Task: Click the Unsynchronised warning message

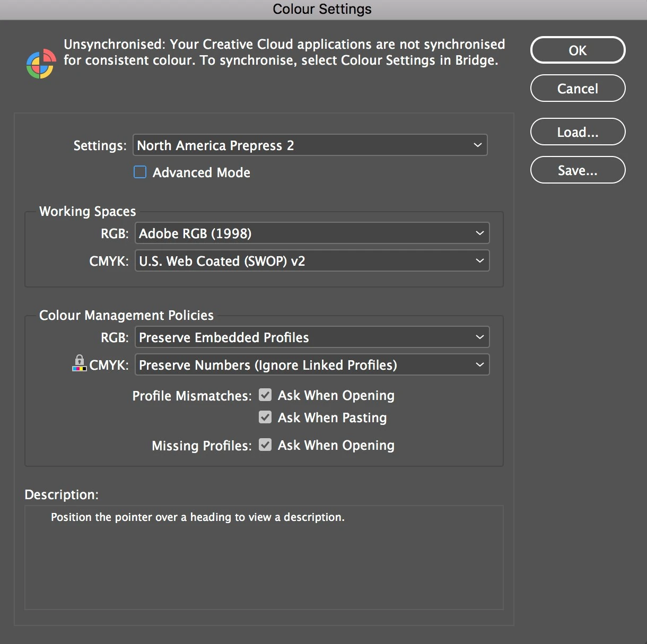Action: tap(284, 52)
